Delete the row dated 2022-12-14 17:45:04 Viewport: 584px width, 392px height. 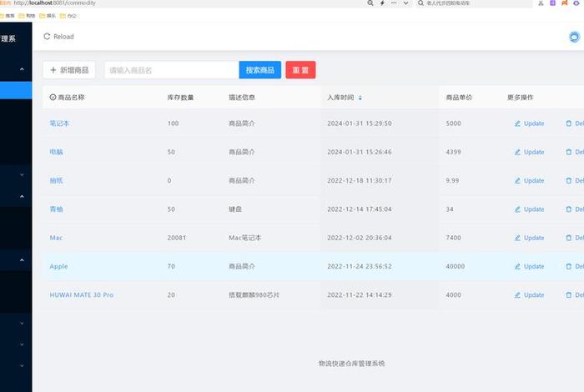coord(574,209)
